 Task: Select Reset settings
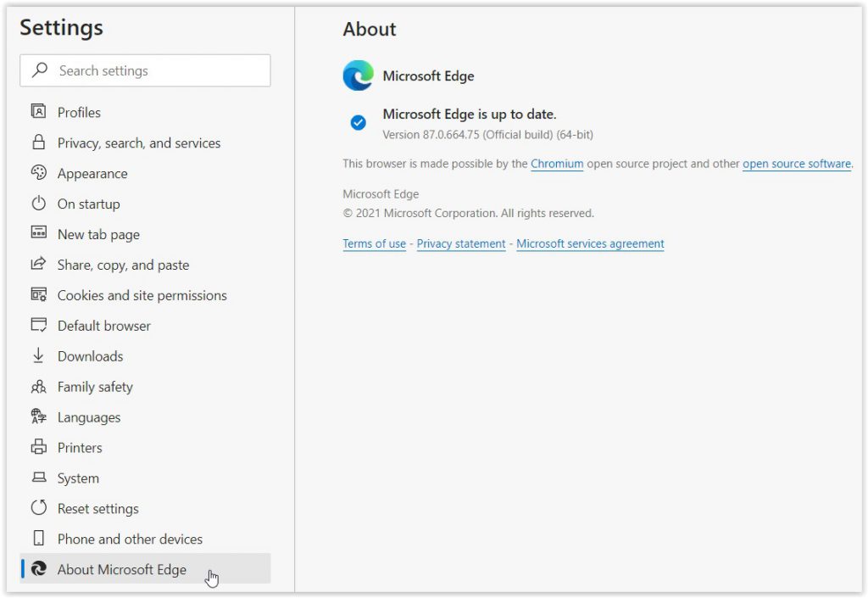[x=145, y=508]
